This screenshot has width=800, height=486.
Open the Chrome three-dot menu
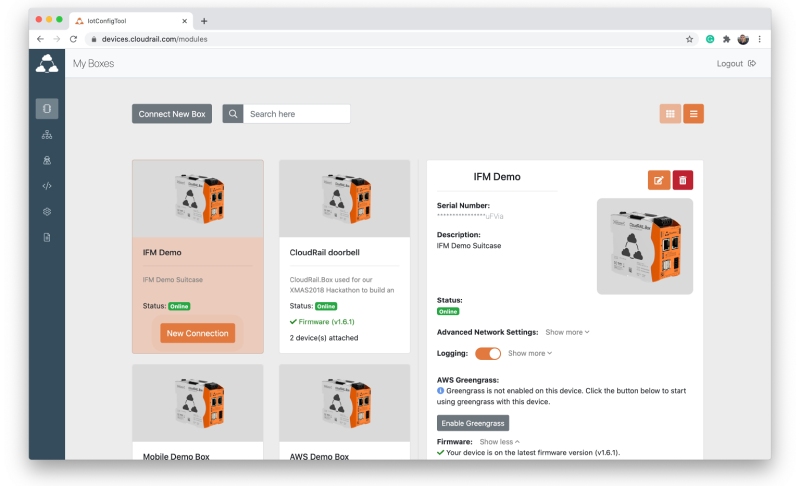(x=760, y=39)
